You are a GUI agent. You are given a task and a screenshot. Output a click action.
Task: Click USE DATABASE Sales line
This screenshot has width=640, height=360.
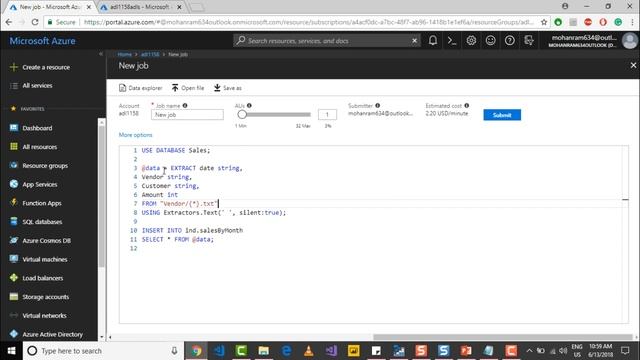(x=176, y=150)
